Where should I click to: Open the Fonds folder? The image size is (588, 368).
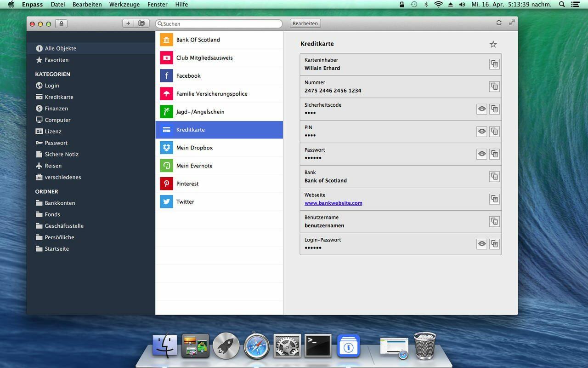[x=91, y=214]
